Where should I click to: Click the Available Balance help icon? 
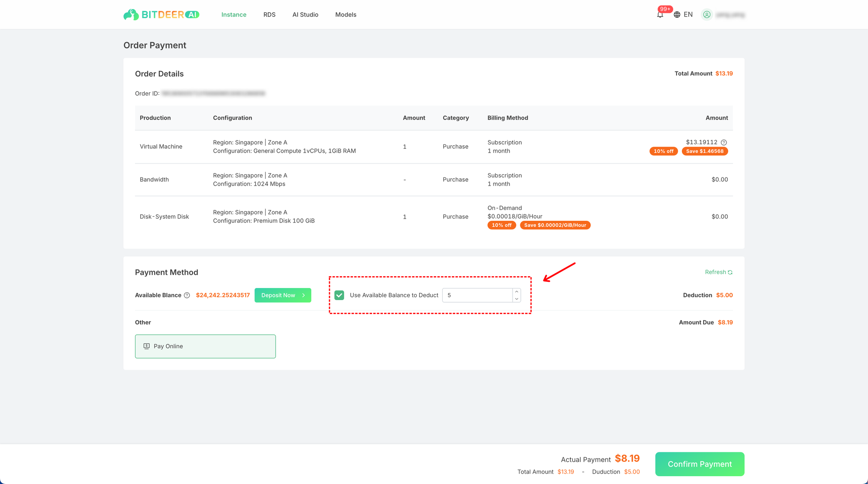click(x=187, y=295)
